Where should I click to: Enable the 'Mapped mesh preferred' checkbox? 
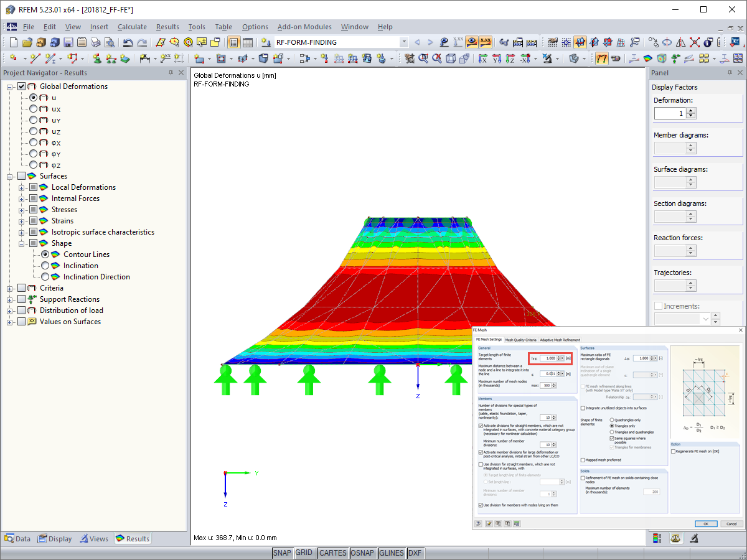pyautogui.click(x=583, y=459)
